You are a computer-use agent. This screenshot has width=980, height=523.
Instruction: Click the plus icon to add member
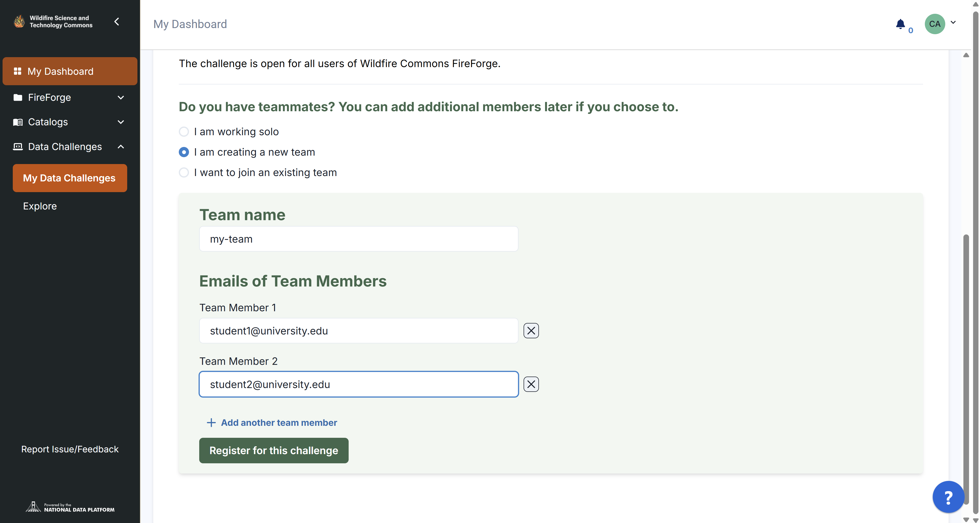point(211,423)
